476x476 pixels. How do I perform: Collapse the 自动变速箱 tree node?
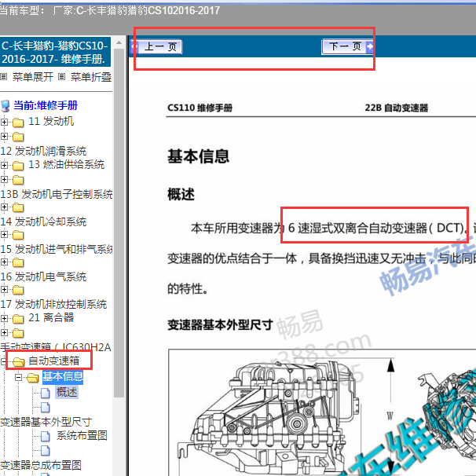pos(3,361)
